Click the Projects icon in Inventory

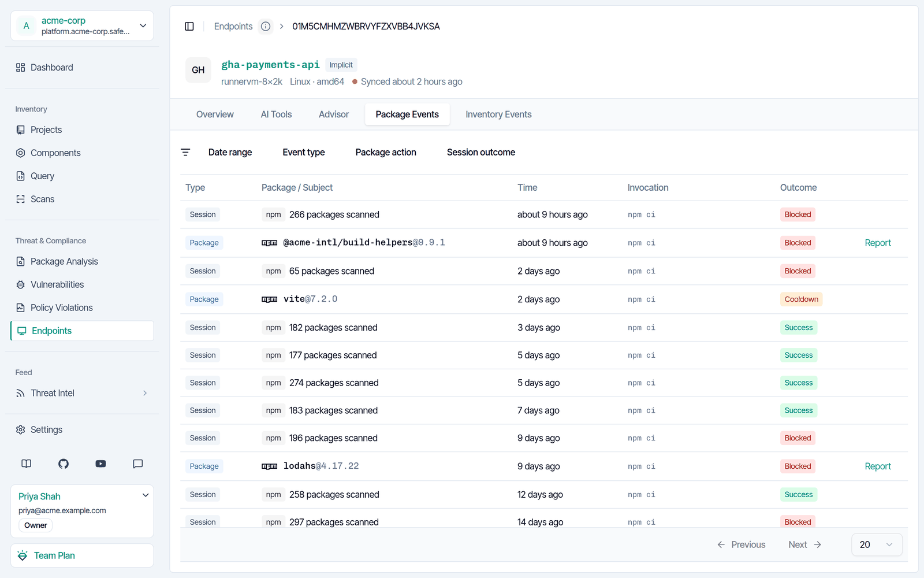(21, 130)
